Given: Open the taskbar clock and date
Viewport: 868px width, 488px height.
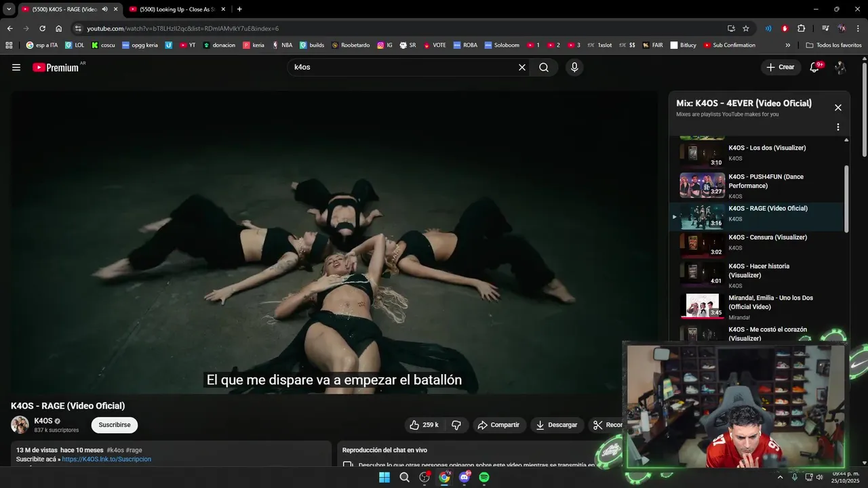Looking at the screenshot, I should [x=846, y=477].
